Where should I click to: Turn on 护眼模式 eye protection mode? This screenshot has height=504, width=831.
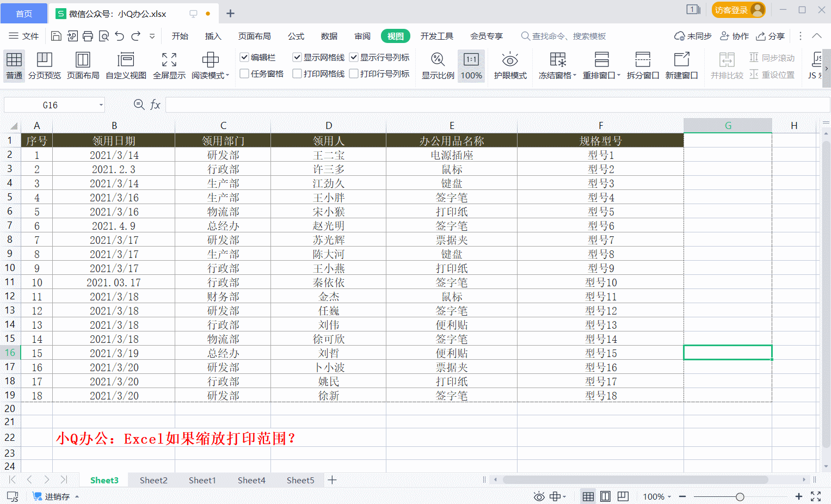coord(510,64)
